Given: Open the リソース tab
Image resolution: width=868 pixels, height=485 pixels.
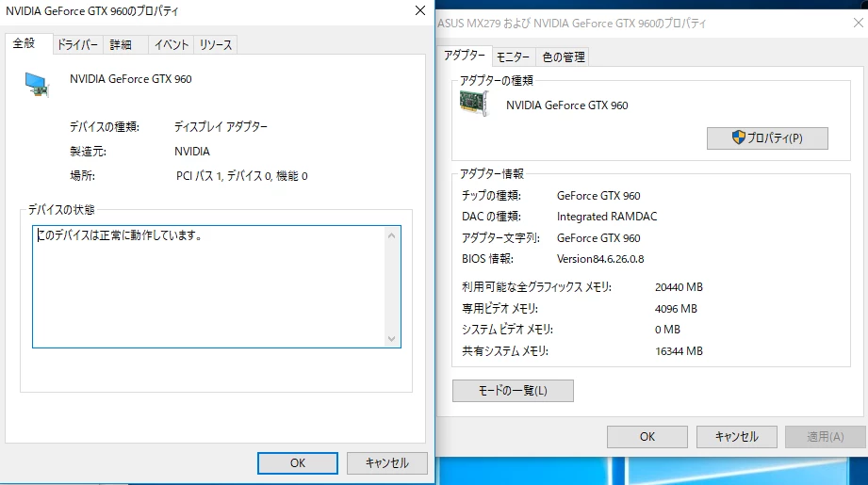Looking at the screenshot, I should point(215,45).
